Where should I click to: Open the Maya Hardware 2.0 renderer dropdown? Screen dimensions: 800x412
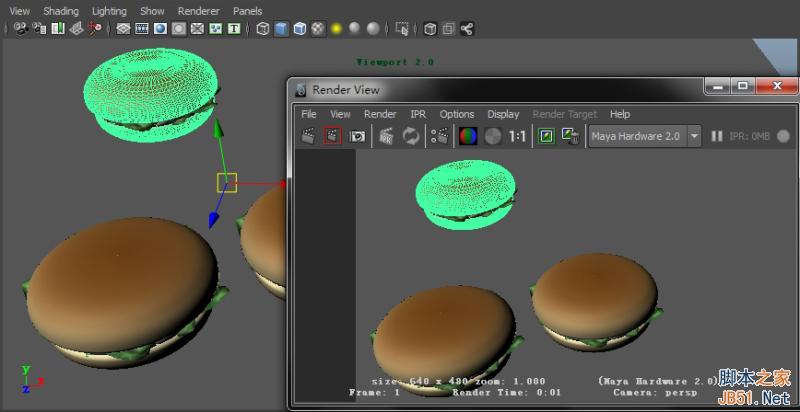645,136
